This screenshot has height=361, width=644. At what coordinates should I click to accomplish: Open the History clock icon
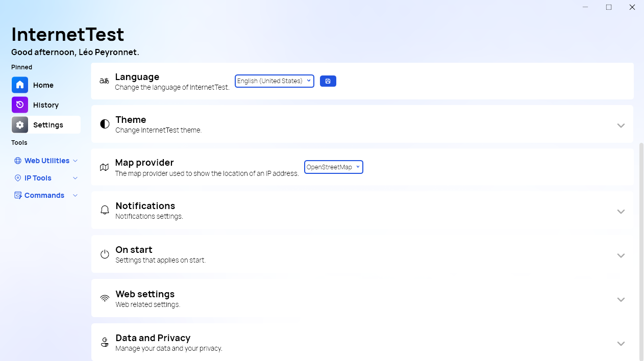point(20,105)
